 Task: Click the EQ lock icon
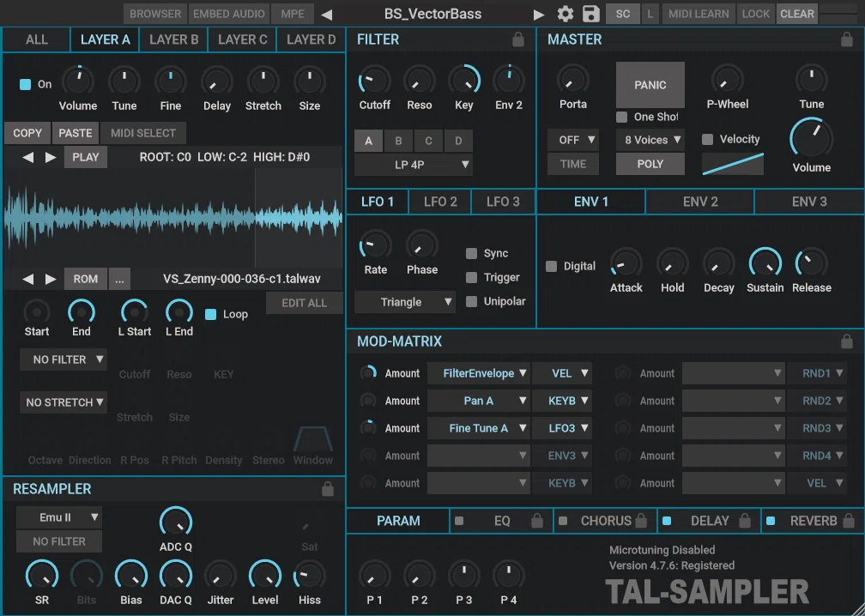[x=537, y=521]
